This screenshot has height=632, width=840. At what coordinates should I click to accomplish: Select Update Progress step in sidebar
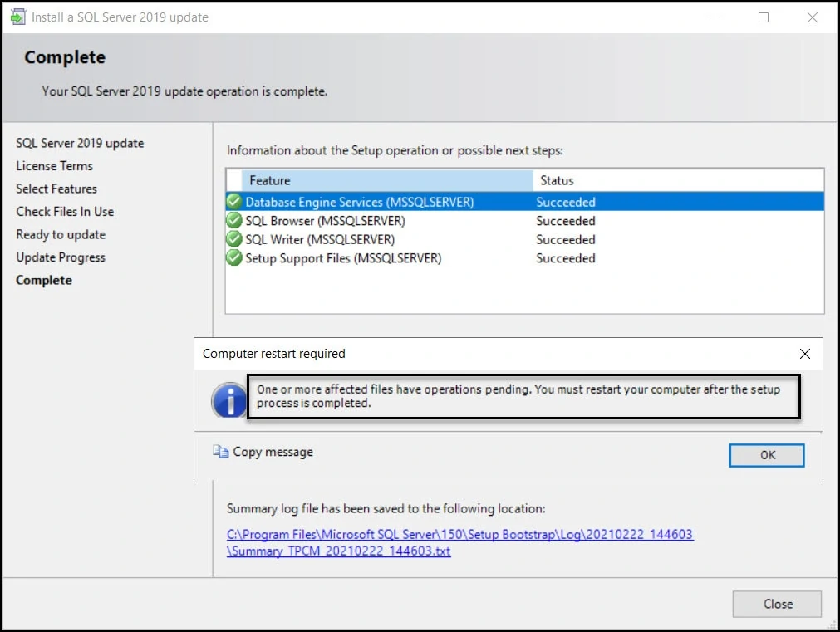61,257
